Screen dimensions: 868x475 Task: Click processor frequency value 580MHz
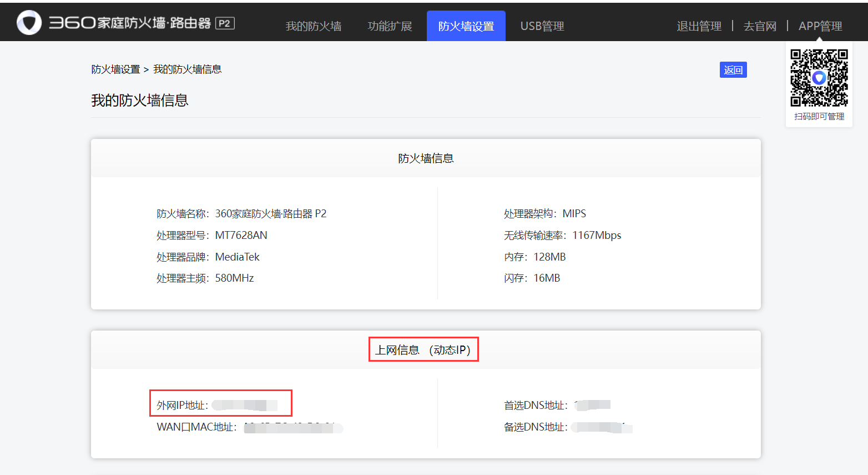pyautogui.click(x=234, y=278)
